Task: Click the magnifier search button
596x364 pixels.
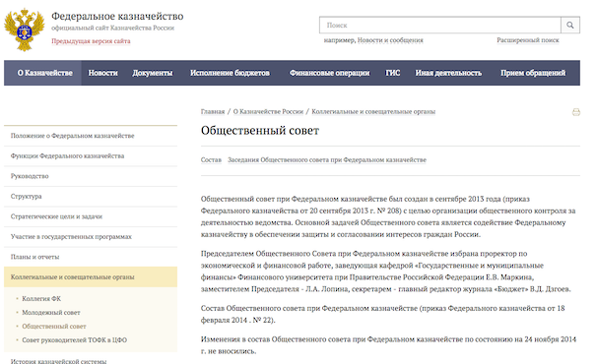Action: (x=570, y=25)
